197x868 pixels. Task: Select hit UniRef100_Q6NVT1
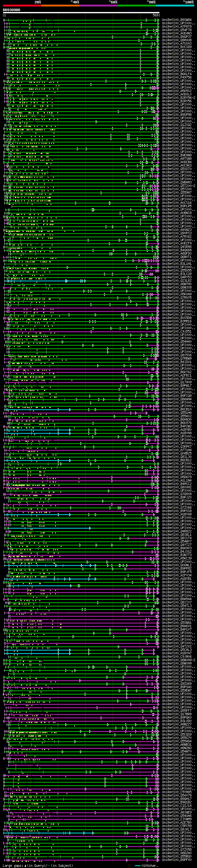176,257
